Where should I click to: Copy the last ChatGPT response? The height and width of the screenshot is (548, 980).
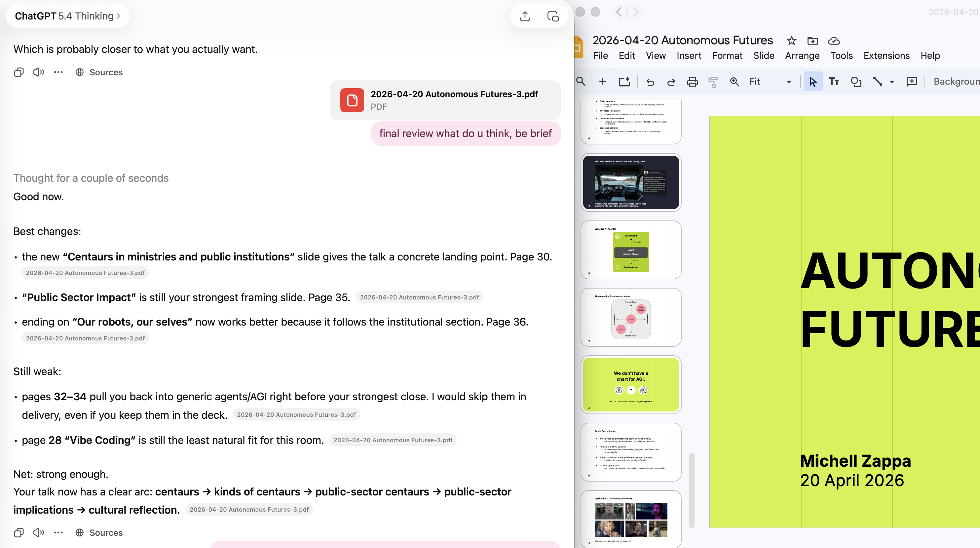pyautogui.click(x=19, y=532)
